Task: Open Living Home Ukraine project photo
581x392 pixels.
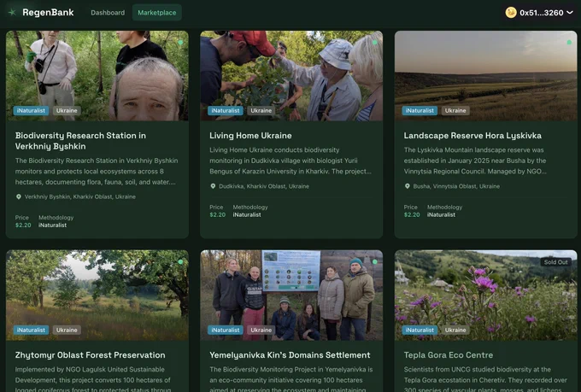Action: coord(291,76)
